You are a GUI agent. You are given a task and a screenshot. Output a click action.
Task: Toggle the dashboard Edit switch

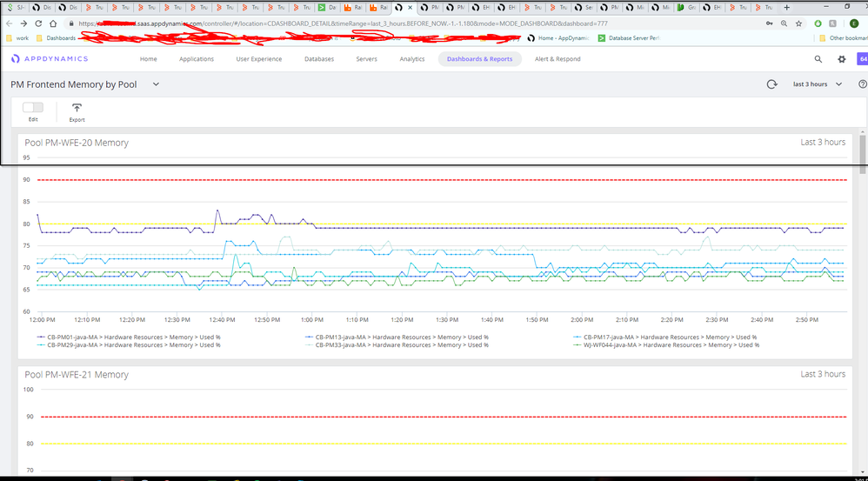tap(33, 107)
